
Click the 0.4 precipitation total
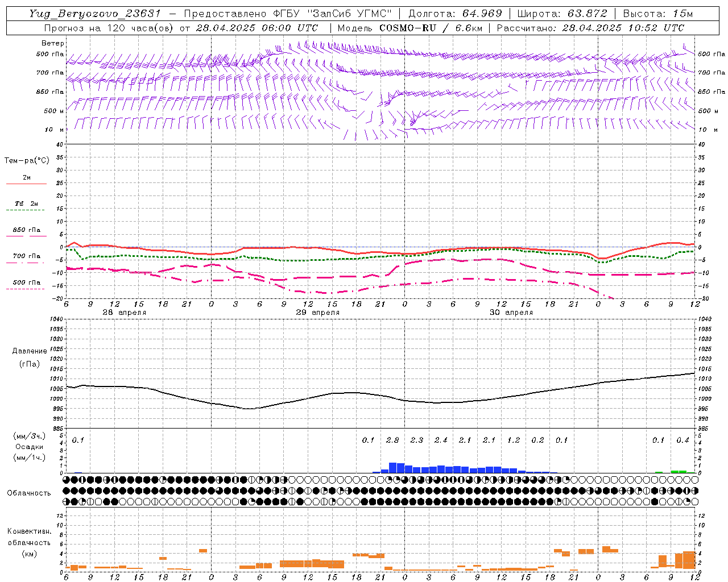[682, 440]
